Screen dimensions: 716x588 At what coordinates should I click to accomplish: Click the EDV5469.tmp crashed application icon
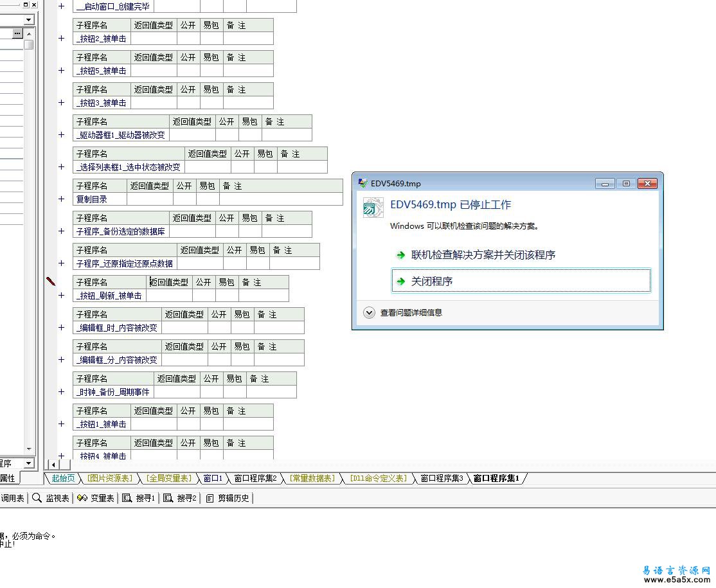[373, 208]
